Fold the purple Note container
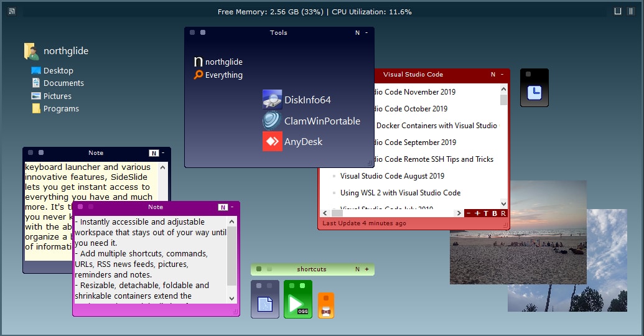The image size is (644, 336). coord(232,207)
